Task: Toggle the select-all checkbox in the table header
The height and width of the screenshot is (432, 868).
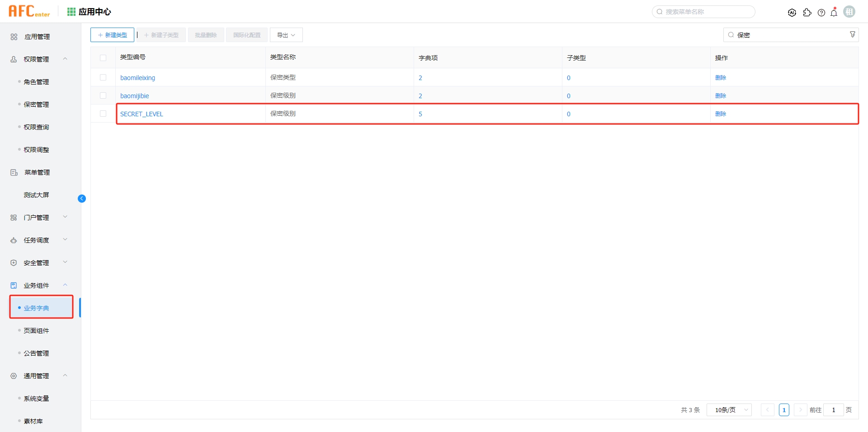Action: coord(103,57)
